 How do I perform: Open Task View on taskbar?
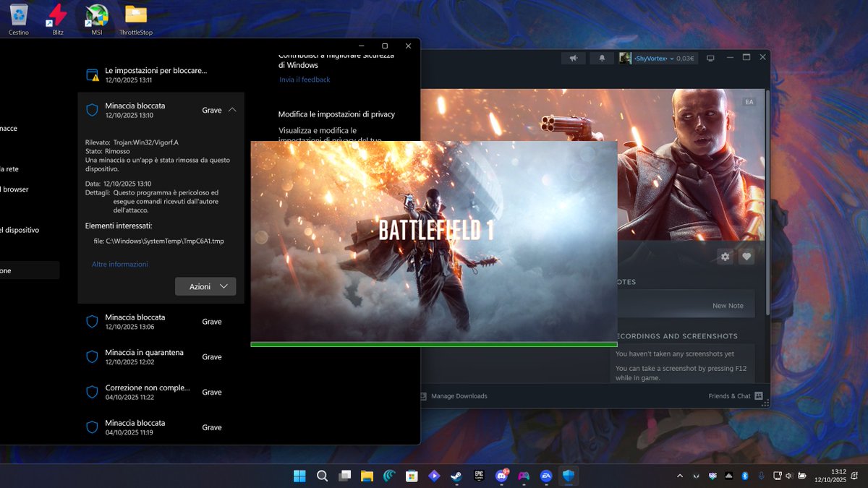point(345,476)
